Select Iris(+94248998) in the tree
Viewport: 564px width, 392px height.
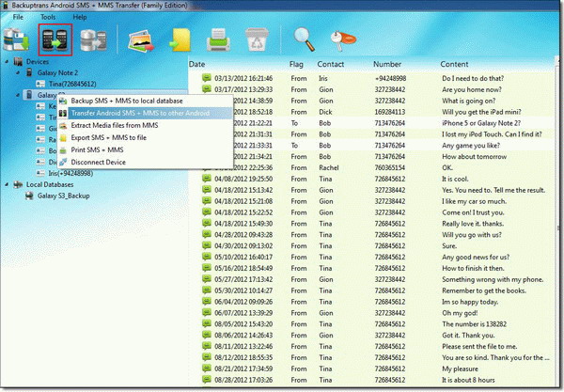tap(70, 174)
